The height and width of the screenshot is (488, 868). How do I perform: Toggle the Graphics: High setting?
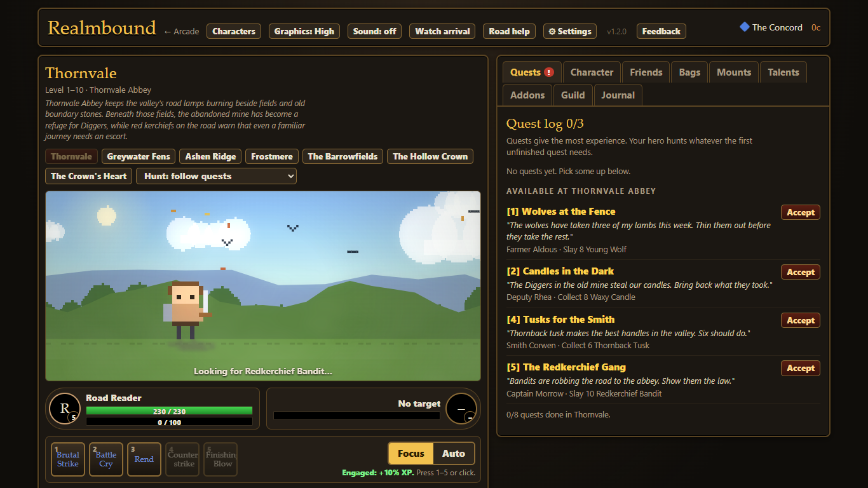pyautogui.click(x=304, y=31)
